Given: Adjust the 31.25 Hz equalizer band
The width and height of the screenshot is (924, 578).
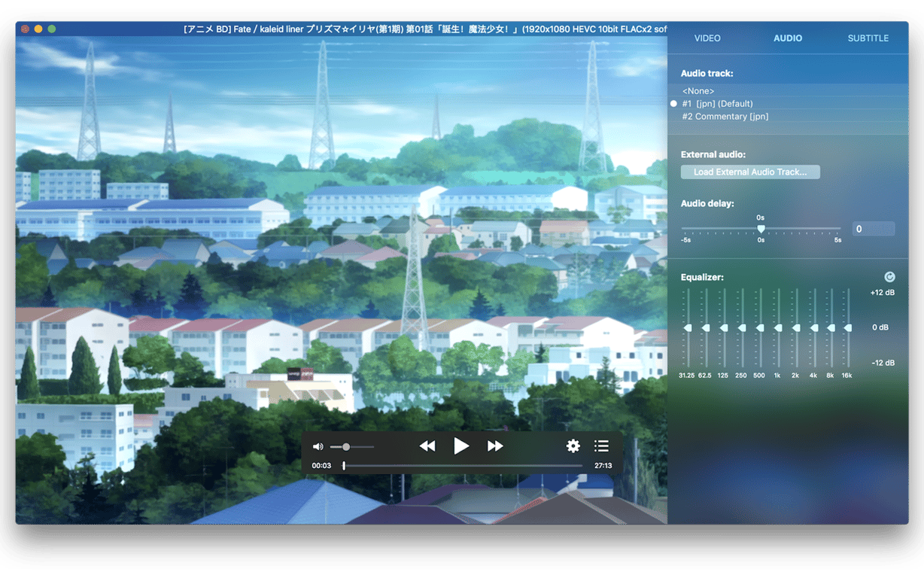Looking at the screenshot, I should [x=687, y=327].
